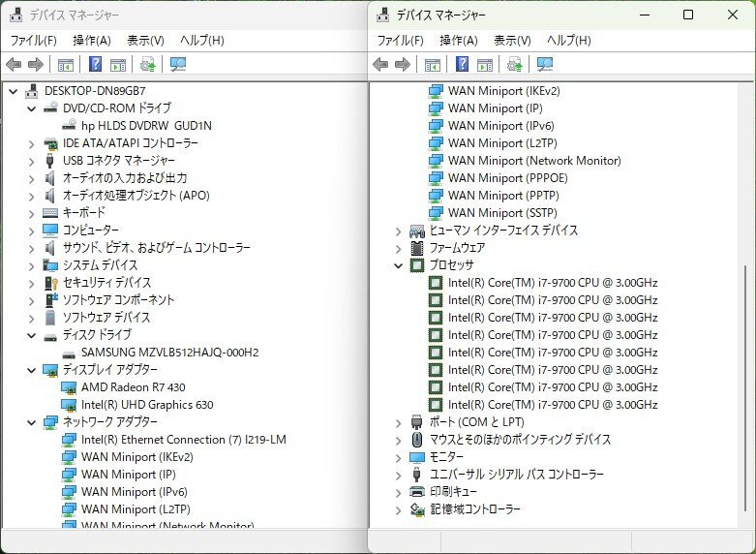The width and height of the screenshot is (756, 554).
Task: Click Properties pane icon in right window toolbar
Action: pos(485,65)
